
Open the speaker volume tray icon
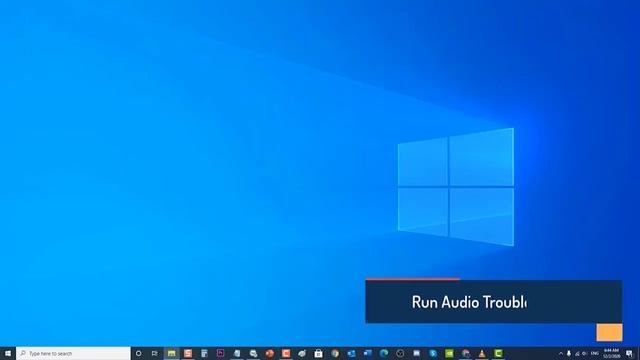click(584, 353)
